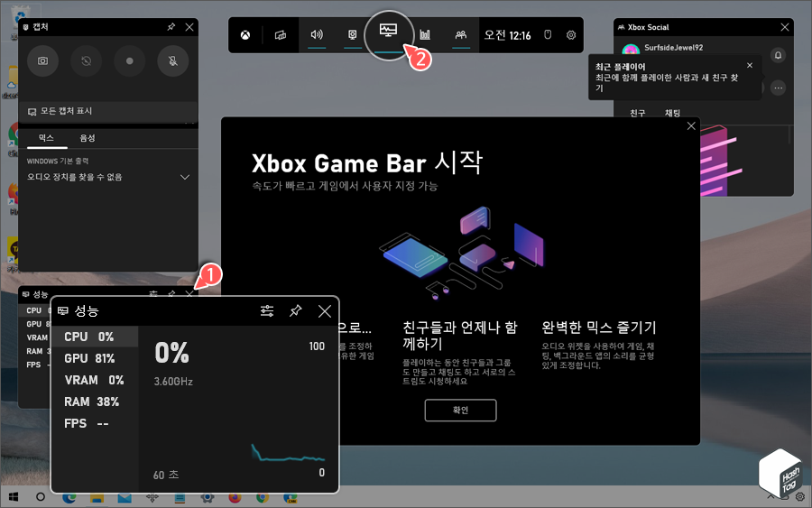812x508 pixels.
Task: Open Game Bar settings gear
Action: (571, 34)
